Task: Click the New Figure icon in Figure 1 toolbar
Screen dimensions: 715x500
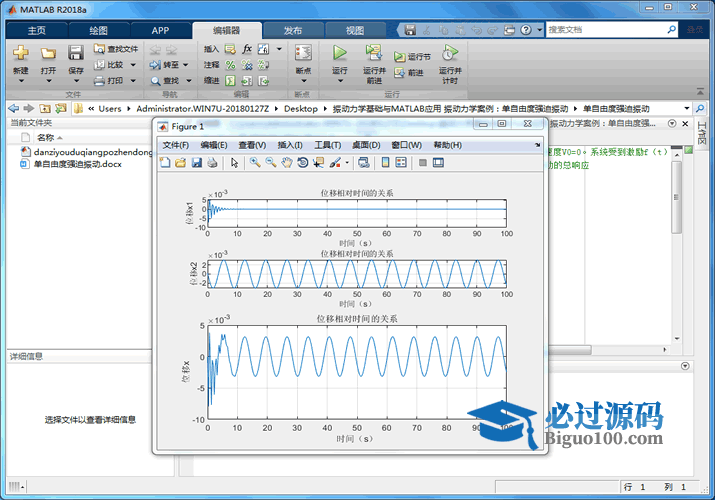Action: point(165,163)
